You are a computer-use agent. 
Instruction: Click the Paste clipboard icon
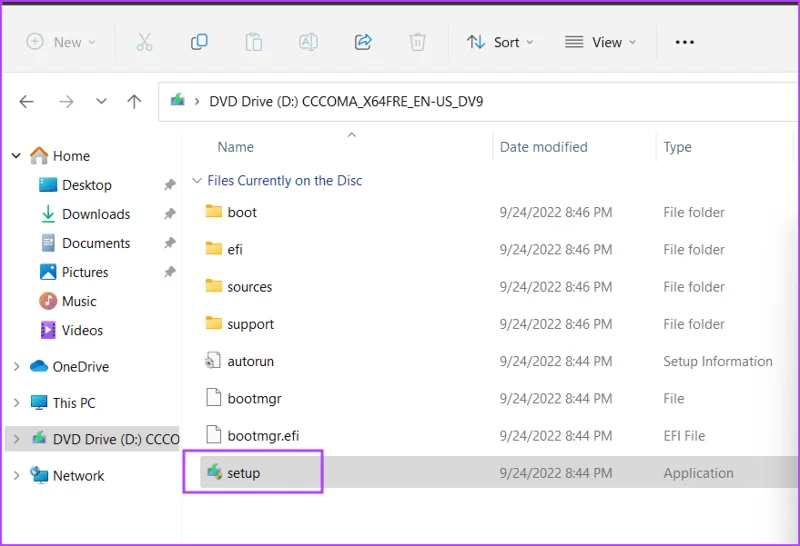tap(254, 42)
